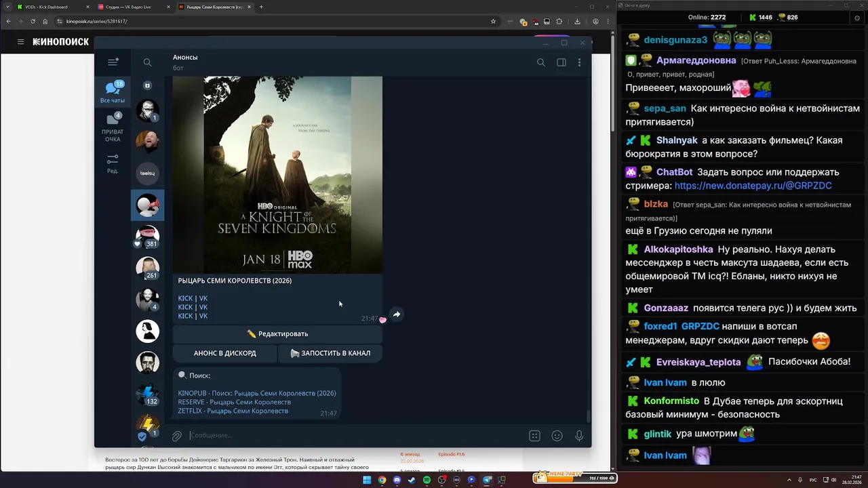Viewport: 868px width, 488px height.
Task: Open Кинопоиск site hamburger menu
Action: click(x=20, y=42)
